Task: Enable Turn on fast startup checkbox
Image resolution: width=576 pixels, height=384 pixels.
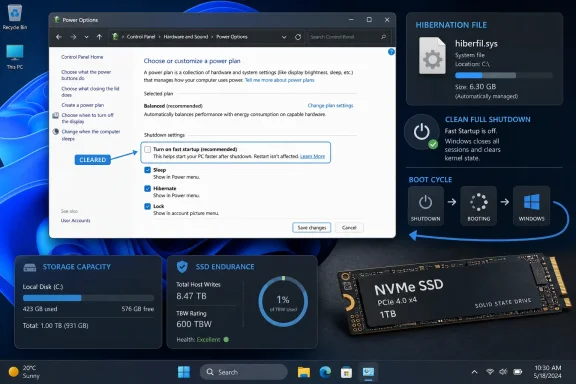Action: click(147, 149)
